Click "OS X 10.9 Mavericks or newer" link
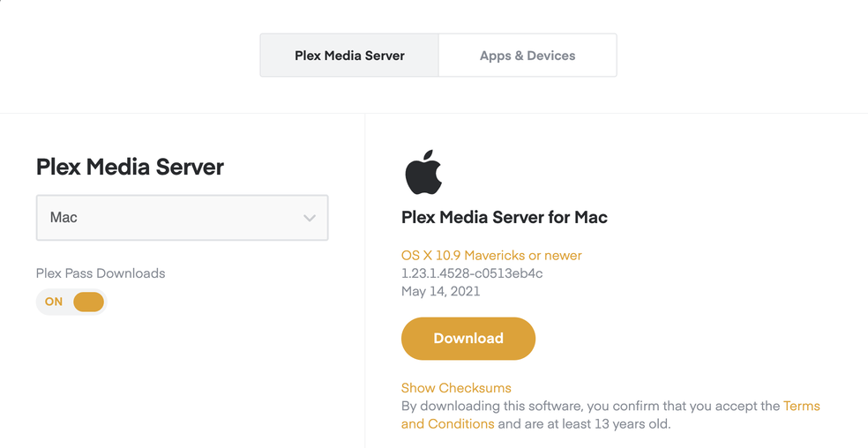 pos(491,256)
